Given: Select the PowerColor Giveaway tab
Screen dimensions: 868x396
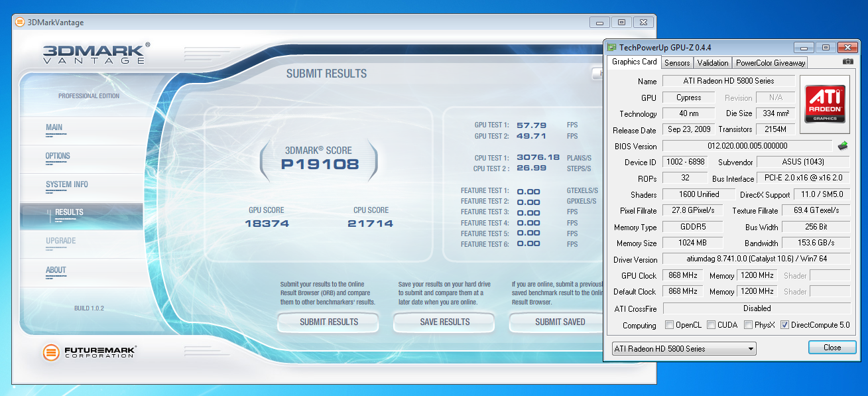Looking at the screenshot, I should (771, 62).
